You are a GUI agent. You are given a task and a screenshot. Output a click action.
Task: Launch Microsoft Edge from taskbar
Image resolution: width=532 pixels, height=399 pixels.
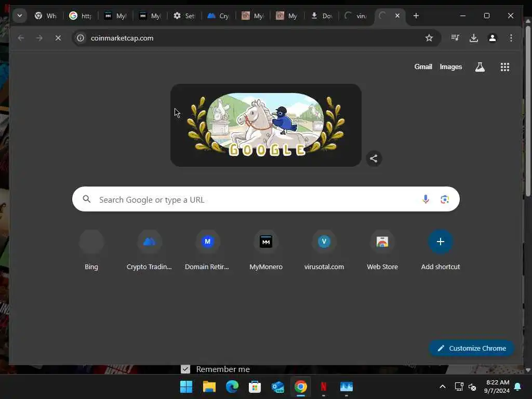pos(232,387)
